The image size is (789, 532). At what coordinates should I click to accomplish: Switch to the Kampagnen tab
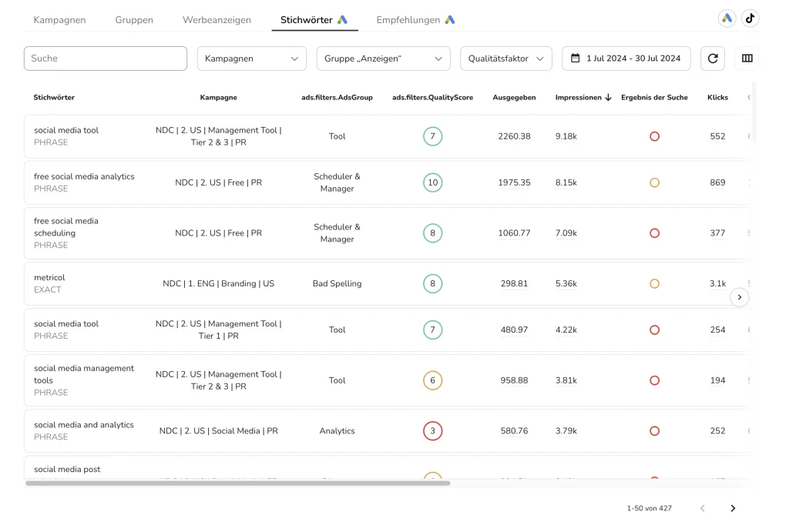[59, 20]
